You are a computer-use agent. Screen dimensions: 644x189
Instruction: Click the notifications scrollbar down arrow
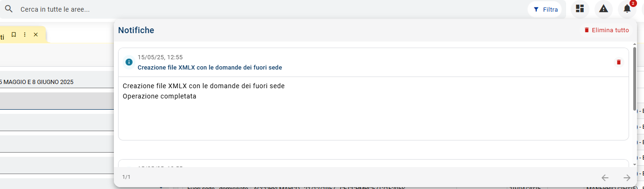pos(634,164)
